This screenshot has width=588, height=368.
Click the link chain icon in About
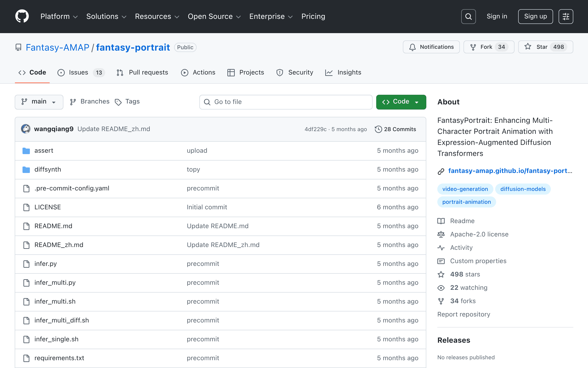[441, 171]
